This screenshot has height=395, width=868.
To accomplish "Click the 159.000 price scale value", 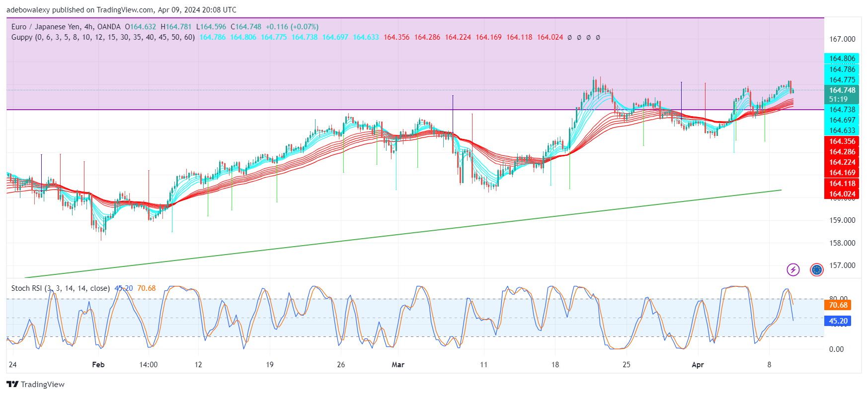I will (x=842, y=220).
